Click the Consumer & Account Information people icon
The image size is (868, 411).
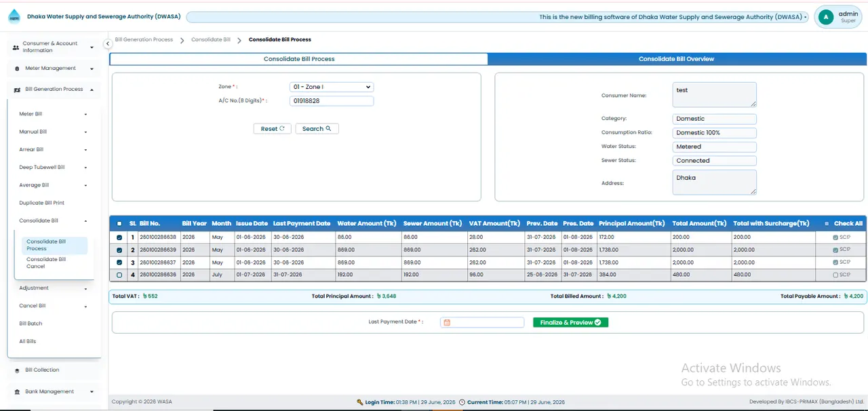pyautogui.click(x=16, y=47)
